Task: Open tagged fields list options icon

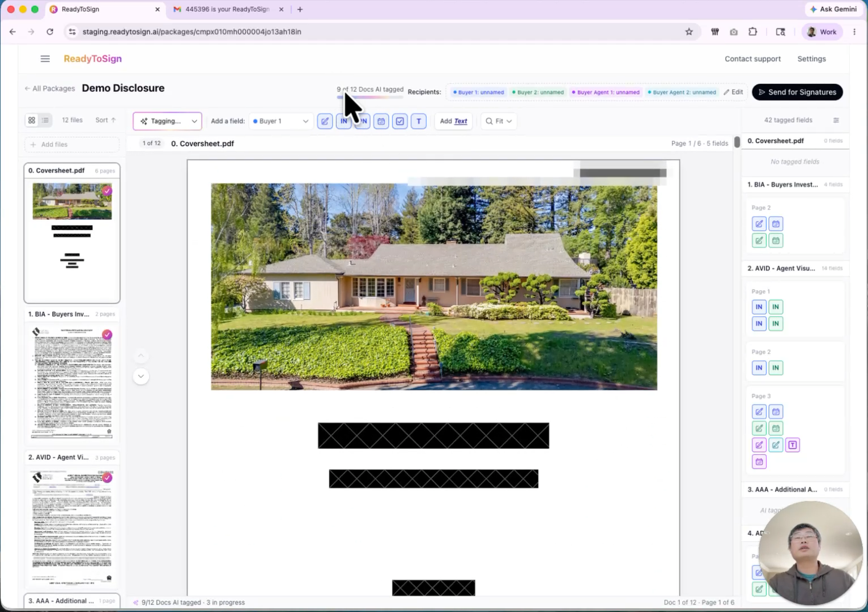Action: coord(836,120)
